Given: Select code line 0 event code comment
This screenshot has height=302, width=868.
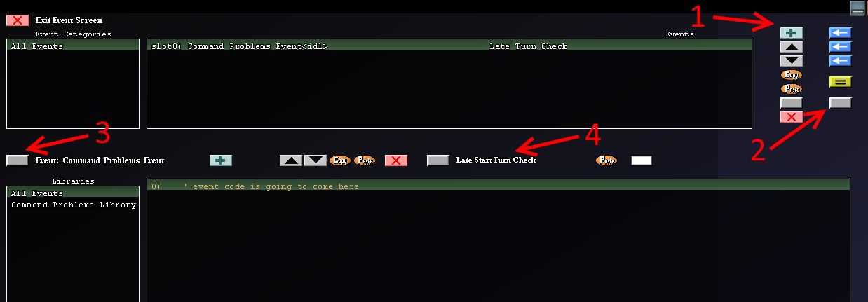Looking at the screenshot, I should tap(498, 186).
